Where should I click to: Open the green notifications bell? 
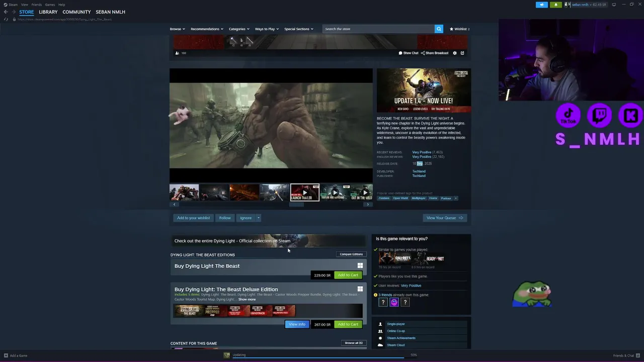(x=556, y=5)
